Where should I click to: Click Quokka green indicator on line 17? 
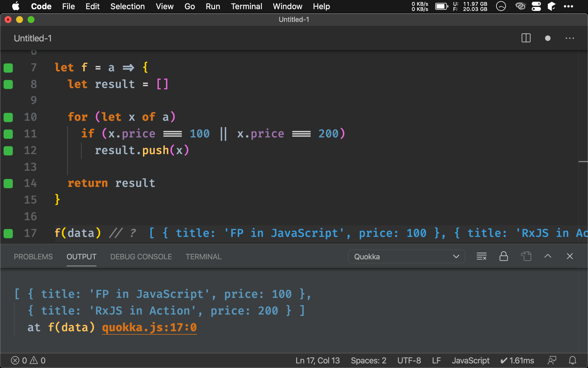click(x=8, y=233)
